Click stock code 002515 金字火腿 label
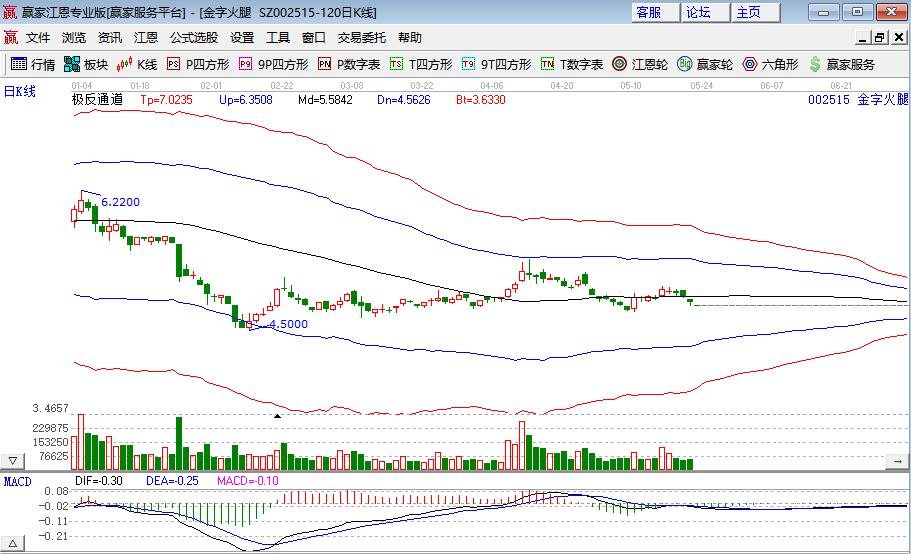911x554 pixels. 858,99
